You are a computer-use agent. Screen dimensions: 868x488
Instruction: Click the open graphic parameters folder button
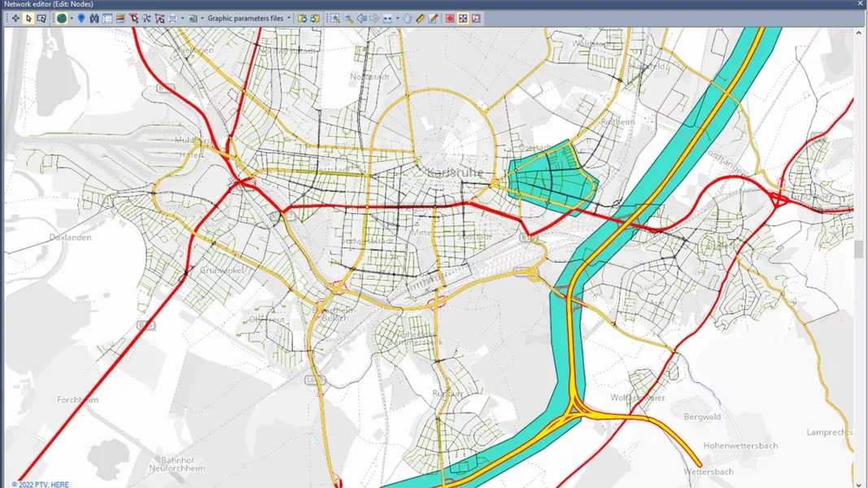pyautogui.click(x=302, y=18)
